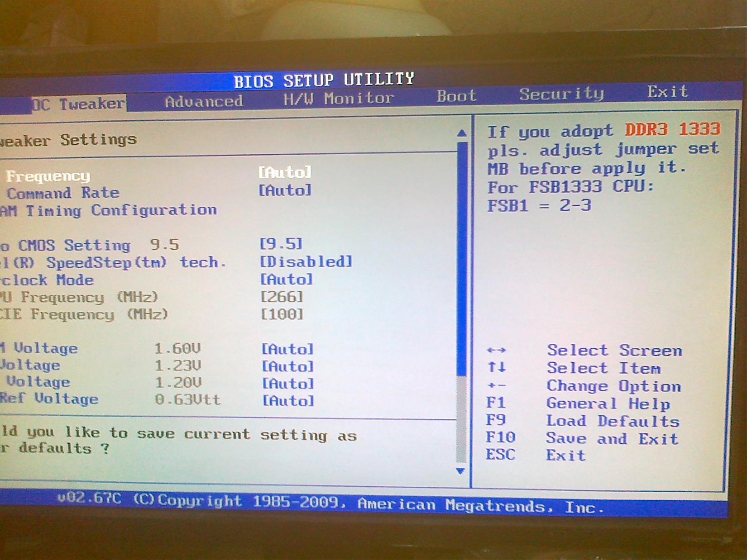Click the BIOS SETUP UTILITY title
This screenshot has height=560, width=747.
[x=324, y=80]
